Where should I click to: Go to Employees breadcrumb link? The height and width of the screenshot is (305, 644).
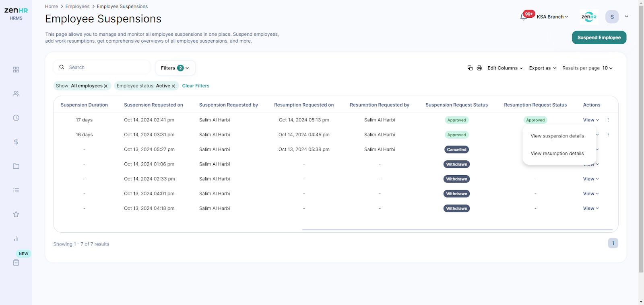(x=77, y=6)
